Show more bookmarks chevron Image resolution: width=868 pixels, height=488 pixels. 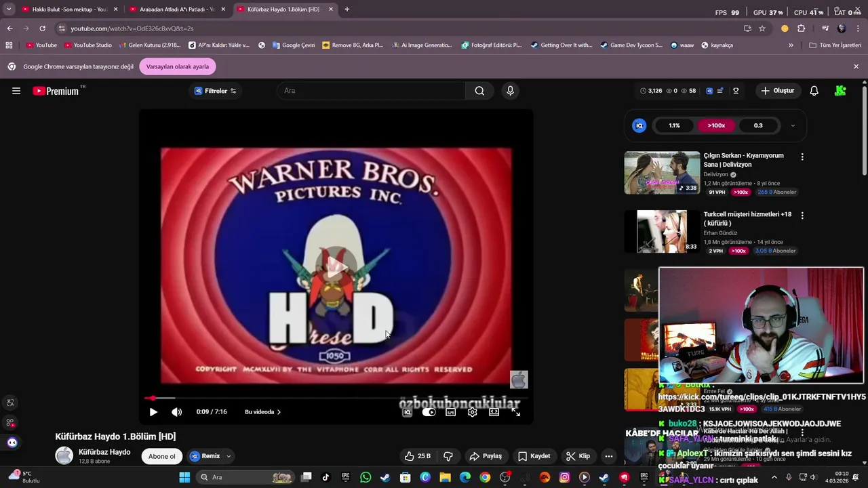click(x=791, y=45)
